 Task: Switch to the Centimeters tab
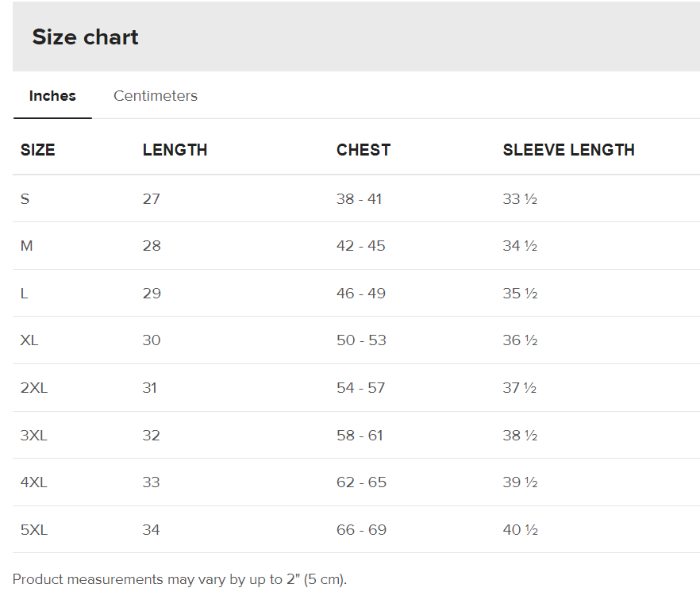click(x=155, y=96)
